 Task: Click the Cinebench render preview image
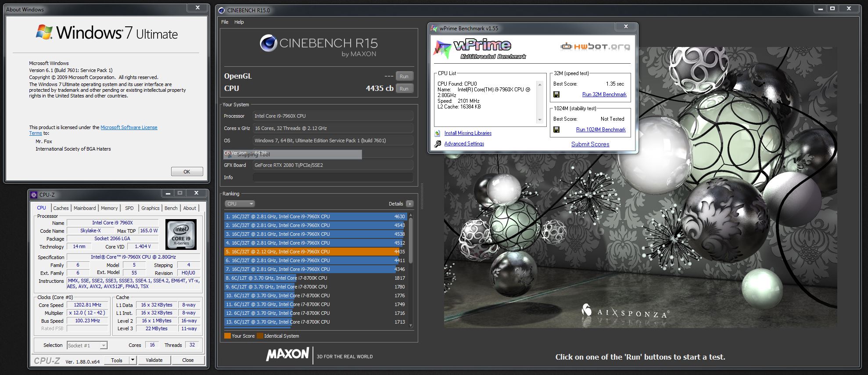click(x=640, y=187)
